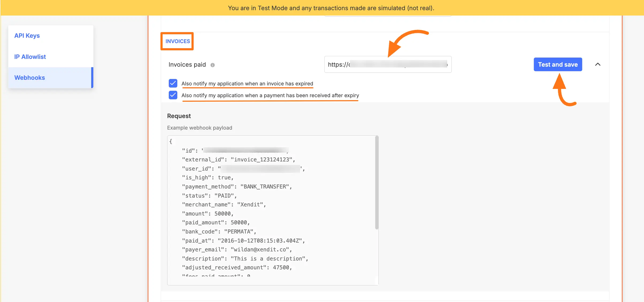Click the status PAID line in payload

[209, 195]
